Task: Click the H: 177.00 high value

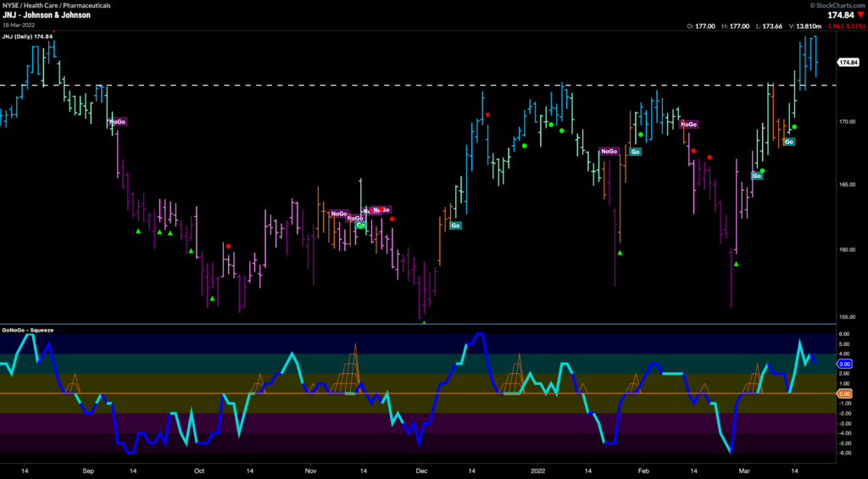Action: (x=735, y=26)
